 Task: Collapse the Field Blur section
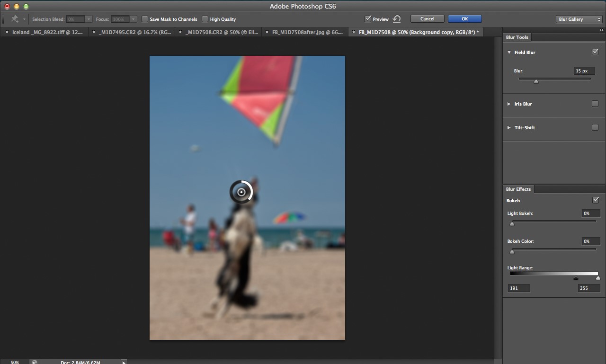coord(509,52)
